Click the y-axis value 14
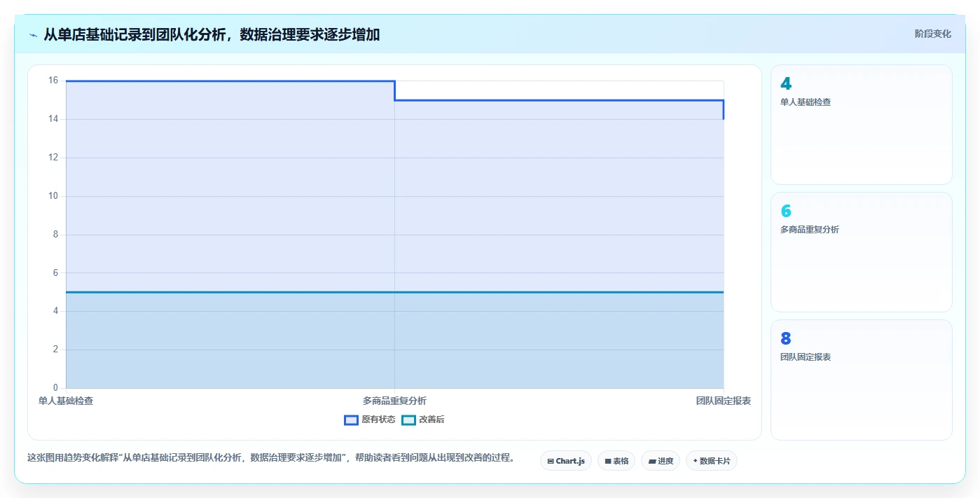 [x=53, y=119]
